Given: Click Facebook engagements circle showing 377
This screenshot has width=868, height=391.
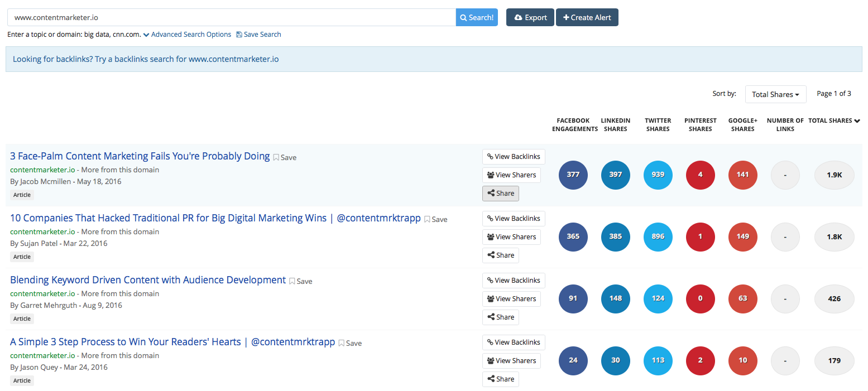Looking at the screenshot, I should coord(573,175).
